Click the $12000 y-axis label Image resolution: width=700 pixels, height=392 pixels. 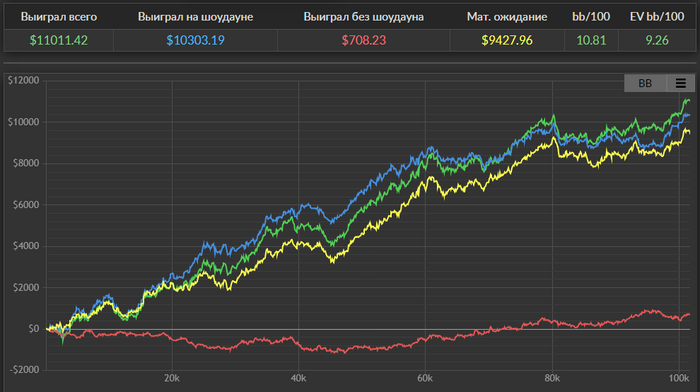click(x=23, y=80)
